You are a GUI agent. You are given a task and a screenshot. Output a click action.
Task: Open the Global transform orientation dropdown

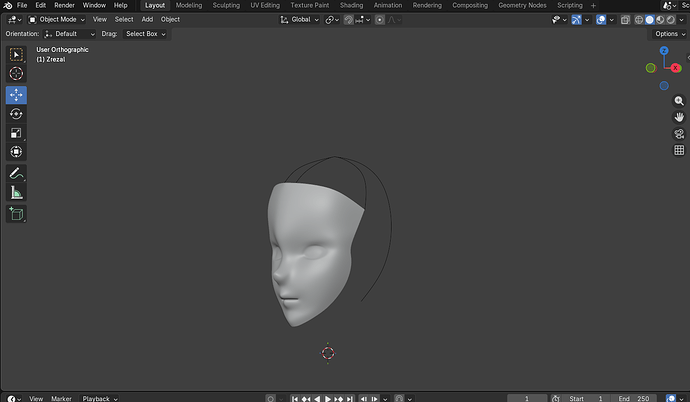pyautogui.click(x=299, y=20)
